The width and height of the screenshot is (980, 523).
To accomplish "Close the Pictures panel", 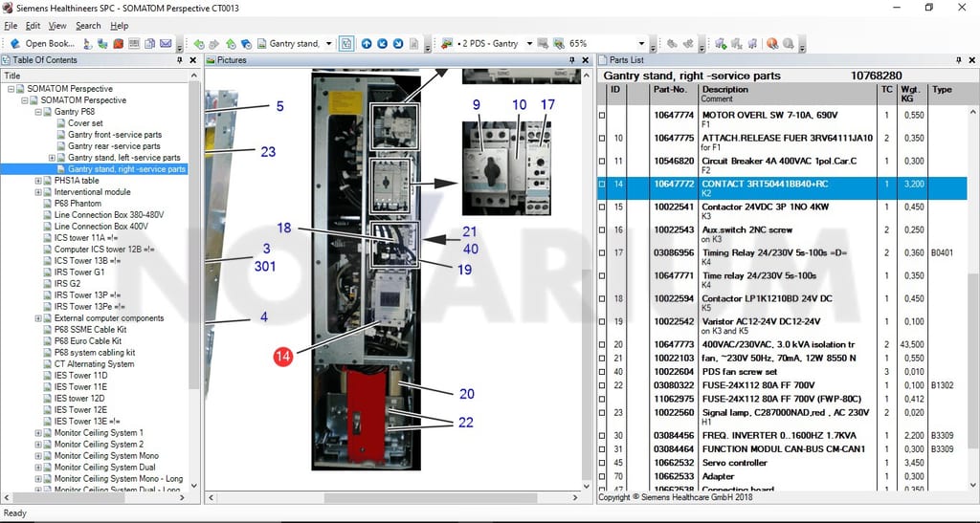I will click(x=585, y=60).
